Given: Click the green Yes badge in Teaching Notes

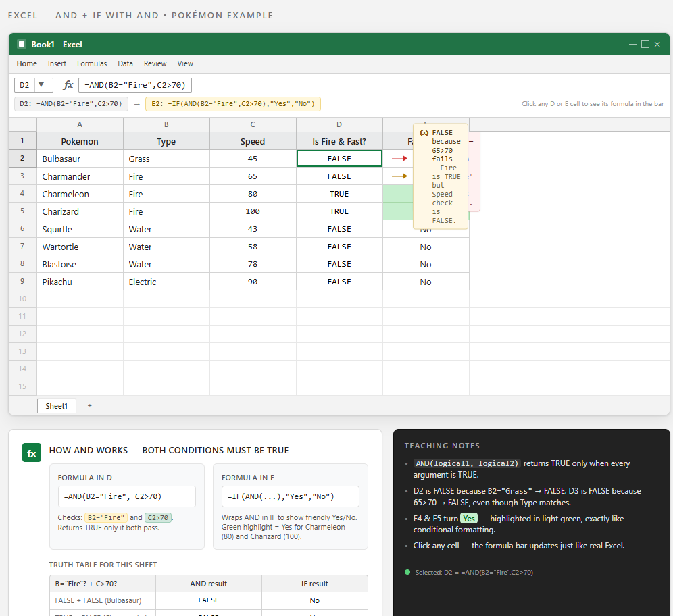Looking at the screenshot, I should click(x=469, y=519).
